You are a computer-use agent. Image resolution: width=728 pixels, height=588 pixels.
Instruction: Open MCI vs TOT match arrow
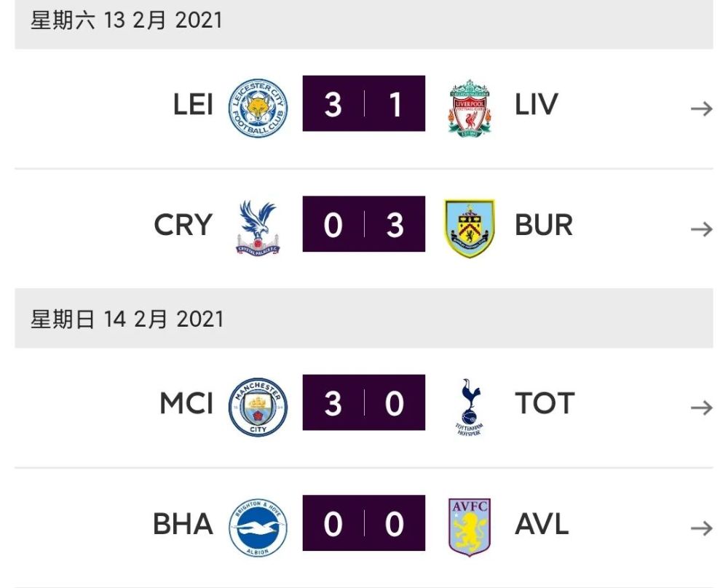[702, 408]
